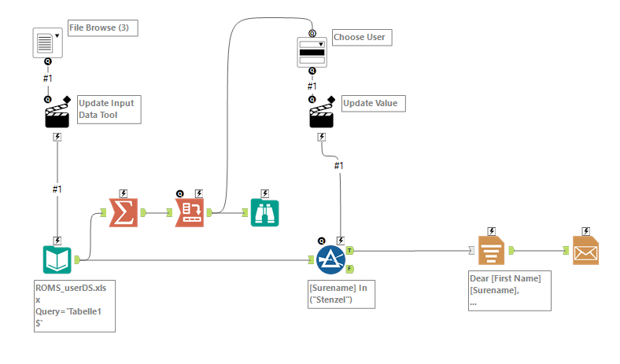Select the Filter tool icon
Image resolution: width=620 pixels, height=364 pixels.
tap(330, 259)
